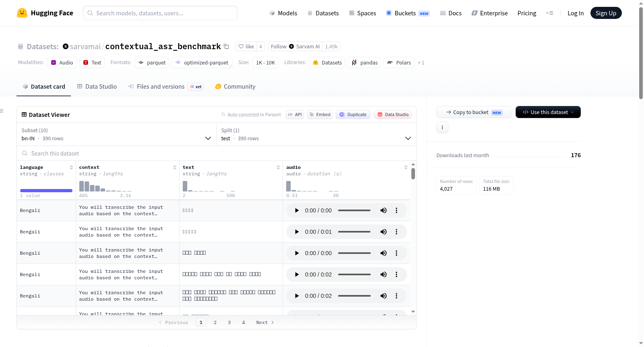Open more options on fifth audio player
Image resolution: width=644 pixels, height=347 pixels.
point(396,296)
